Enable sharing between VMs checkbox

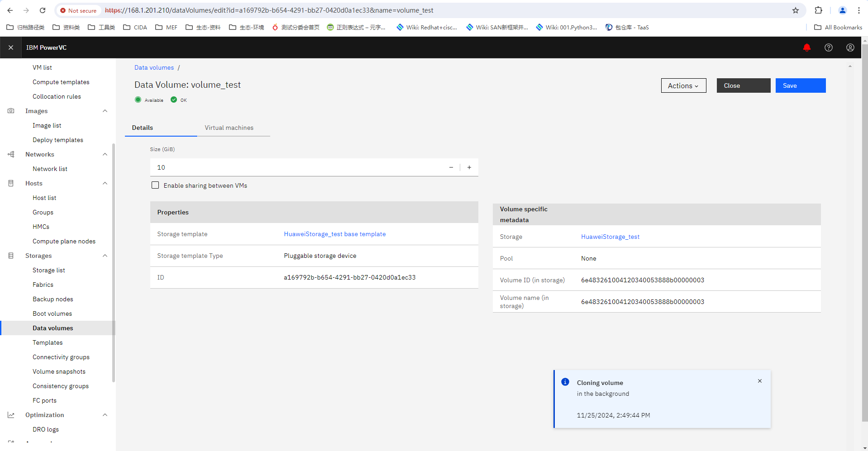pyautogui.click(x=155, y=185)
